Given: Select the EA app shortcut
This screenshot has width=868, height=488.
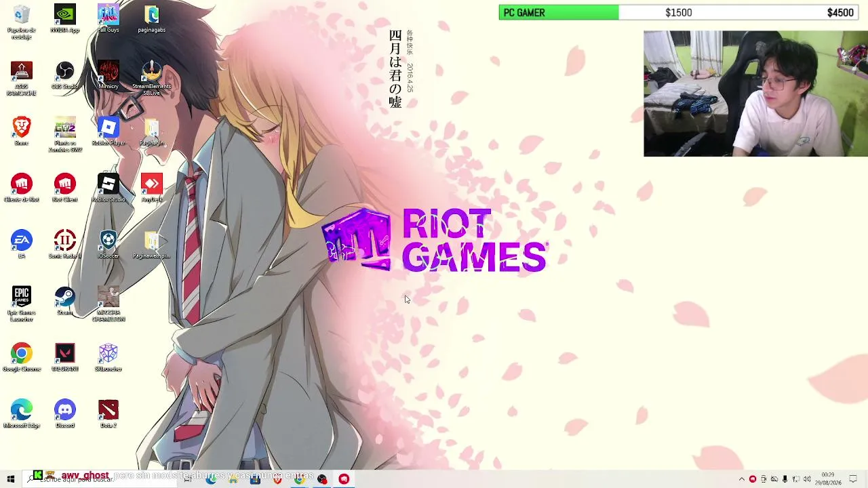Looking at the screenshot, I should (x=22, y=245).
